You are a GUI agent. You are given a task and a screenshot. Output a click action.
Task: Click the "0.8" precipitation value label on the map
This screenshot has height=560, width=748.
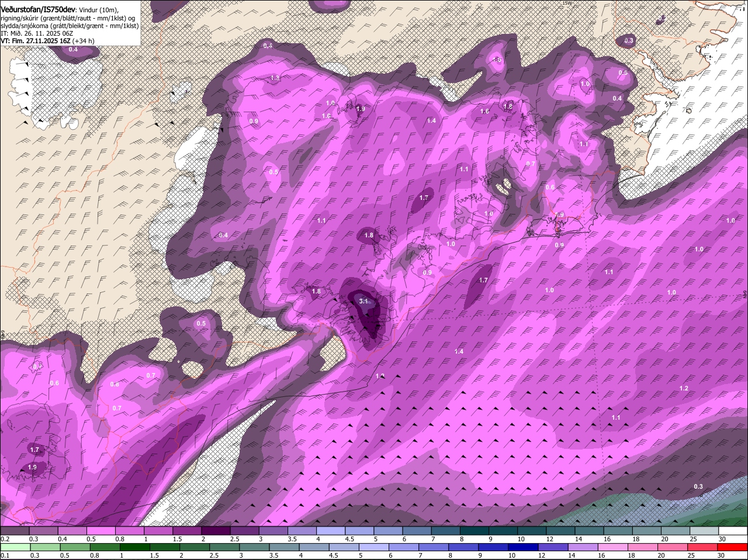tap(115, 384)
